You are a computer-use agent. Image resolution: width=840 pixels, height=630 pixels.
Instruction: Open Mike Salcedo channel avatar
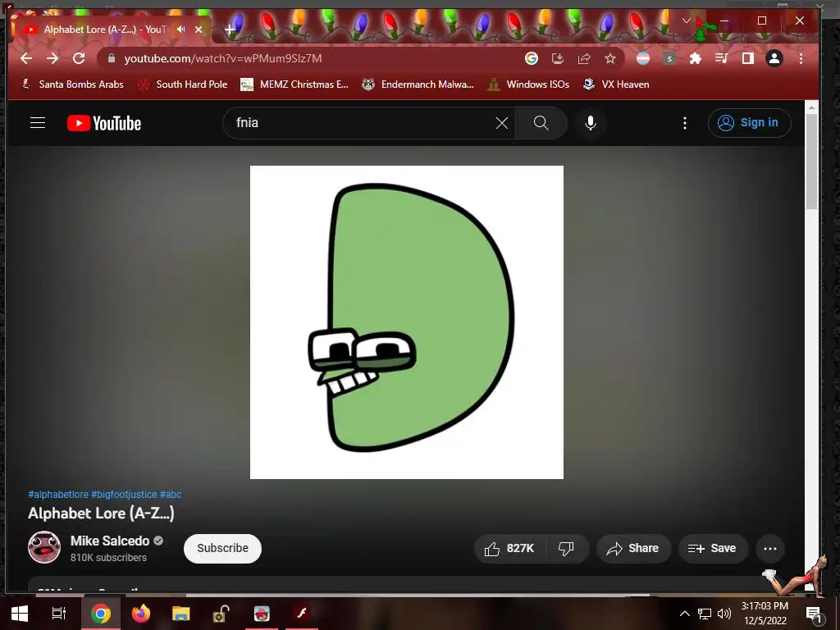[44, 547]
